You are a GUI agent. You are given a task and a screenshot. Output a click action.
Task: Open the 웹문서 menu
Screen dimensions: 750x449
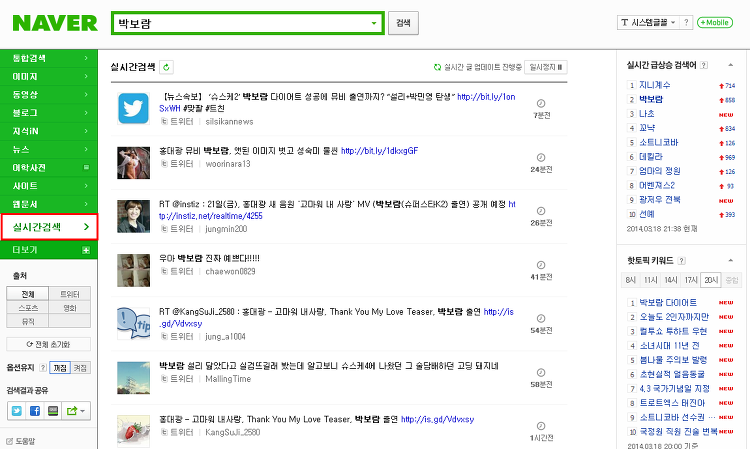pyautogui.click(x=49, y=204)
